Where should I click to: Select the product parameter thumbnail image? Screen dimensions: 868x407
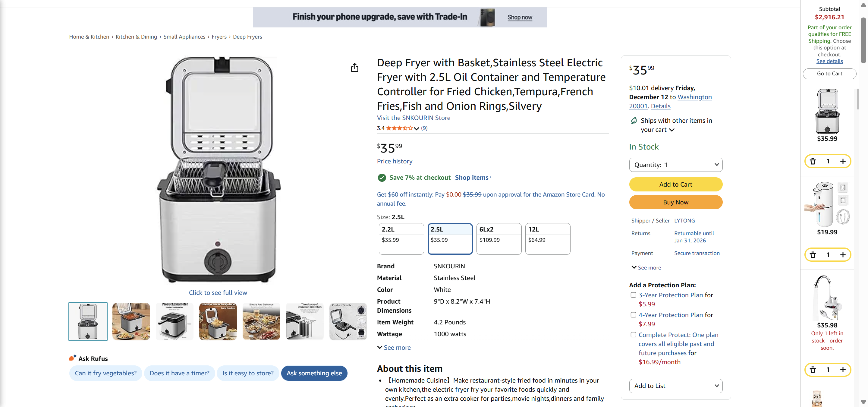(174, 321)
